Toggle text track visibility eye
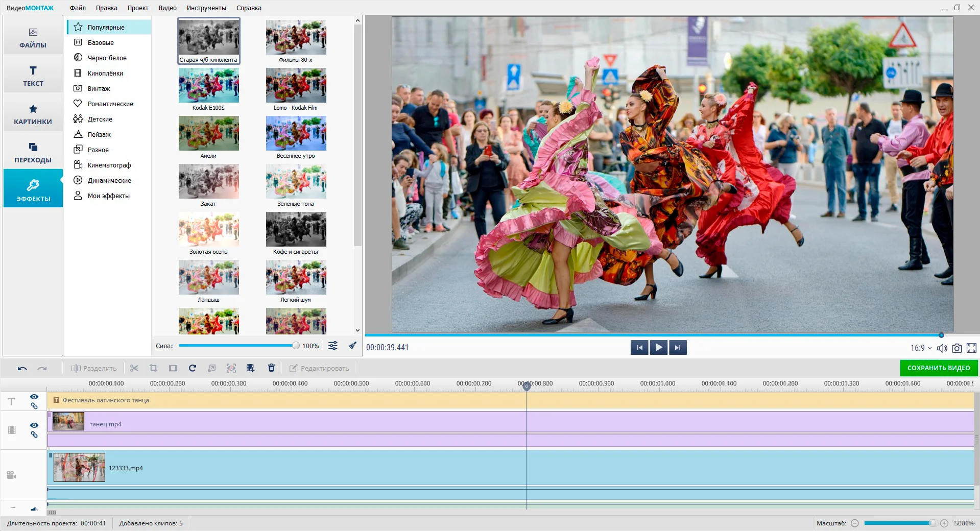Viewport: 980px width, 531px height. click(x=34, y=397)
